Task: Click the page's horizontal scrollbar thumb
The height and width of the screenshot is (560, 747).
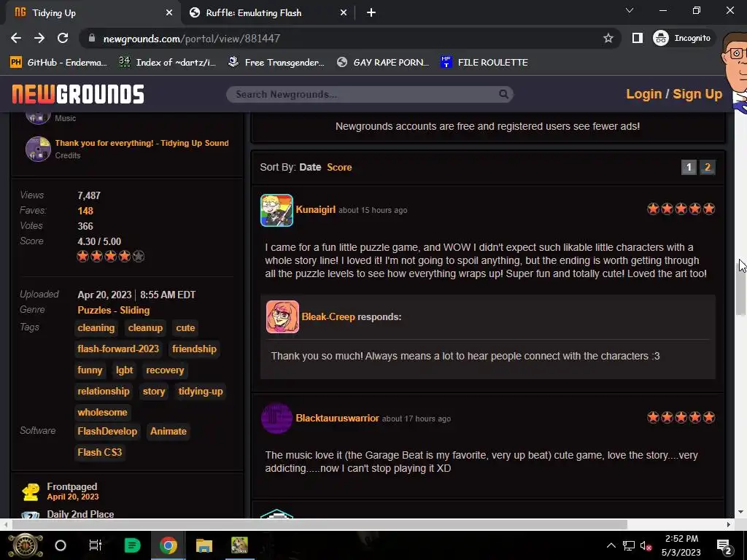Action: click(320, 525)
